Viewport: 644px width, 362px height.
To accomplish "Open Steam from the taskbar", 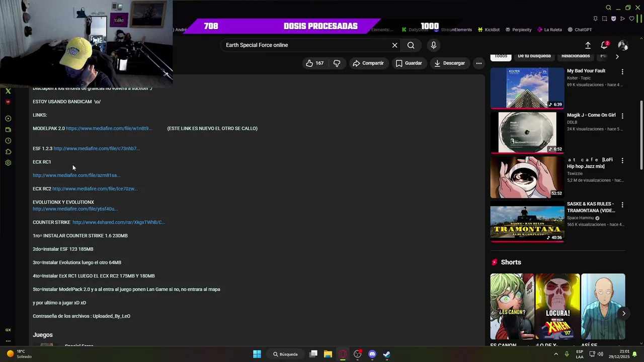I will (386, 354).
